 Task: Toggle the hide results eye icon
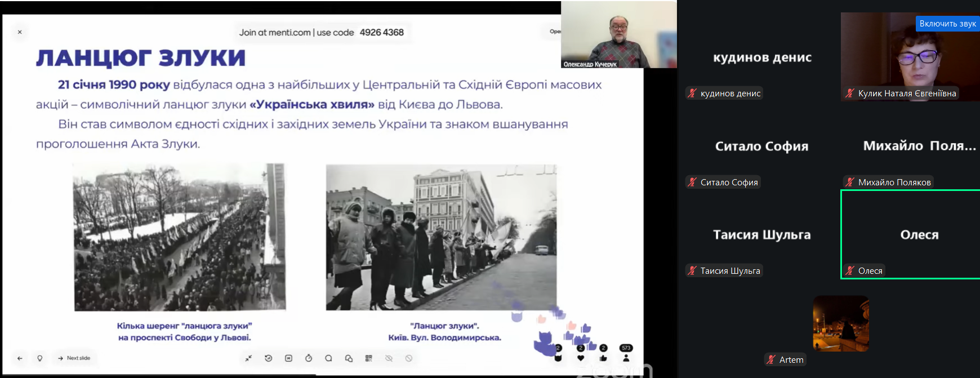tap(389, 358)
